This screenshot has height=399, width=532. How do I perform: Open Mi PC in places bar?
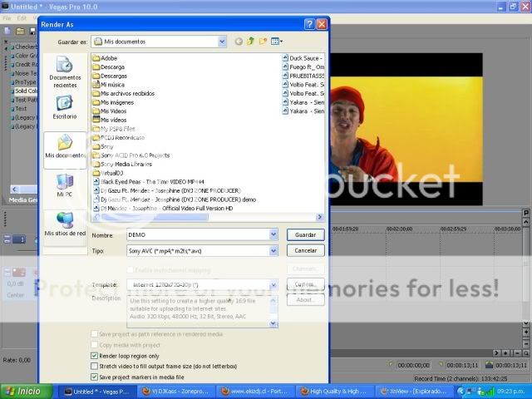point(65,185)
